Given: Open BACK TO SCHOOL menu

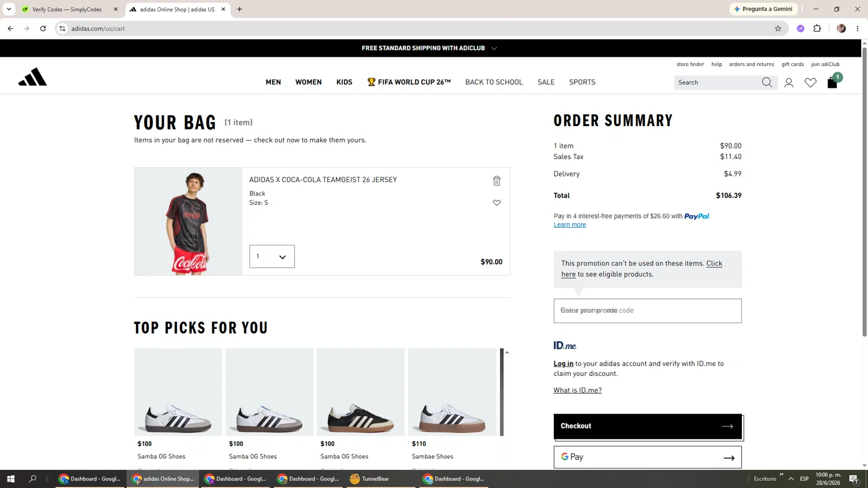Looking at the screenshot, I should [x=494, y=82].
